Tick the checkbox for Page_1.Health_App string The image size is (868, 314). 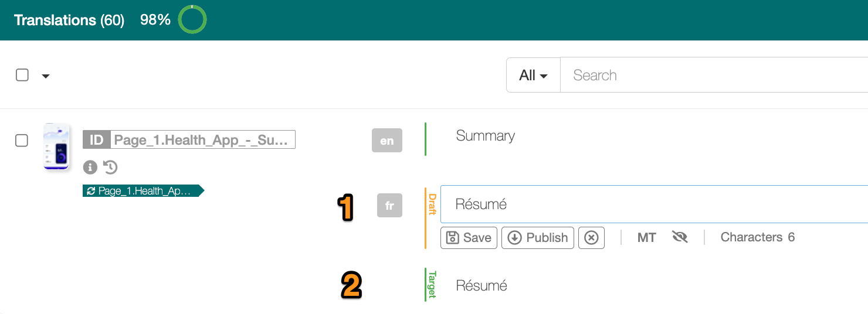tap(22, 141)
